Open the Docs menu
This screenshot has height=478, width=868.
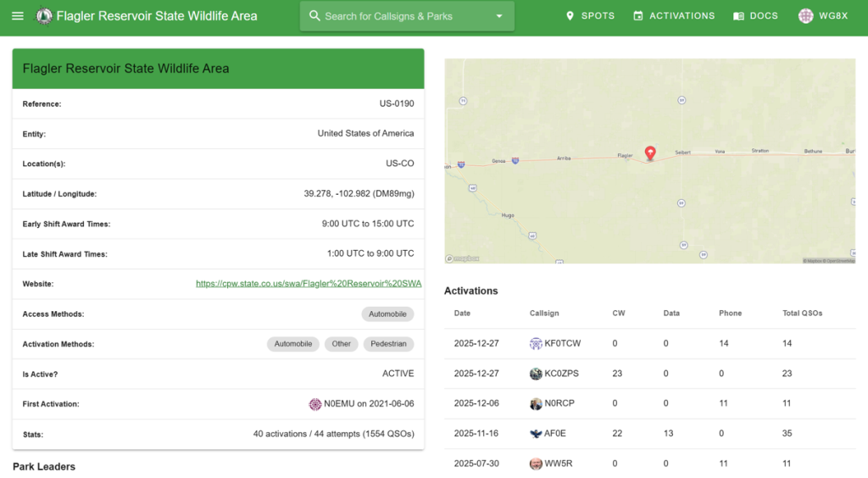pos(755,16)
